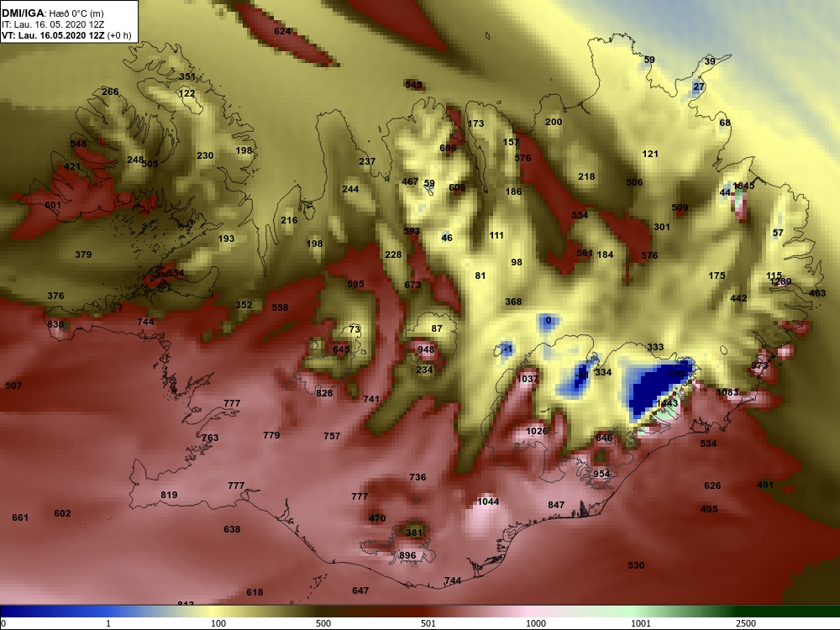Click the map value '673'
840x630 pixels.
[x=412, y=285]
